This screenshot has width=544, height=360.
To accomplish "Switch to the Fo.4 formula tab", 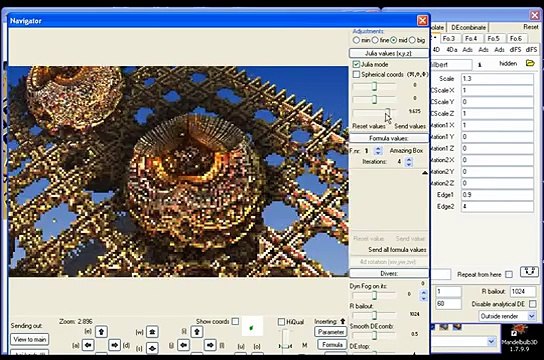I will point(471,38).
